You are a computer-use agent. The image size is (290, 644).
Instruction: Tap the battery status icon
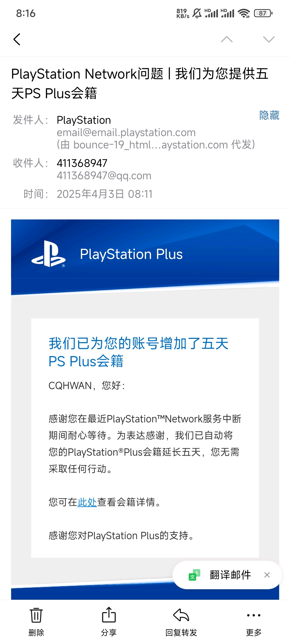(263, 13)
